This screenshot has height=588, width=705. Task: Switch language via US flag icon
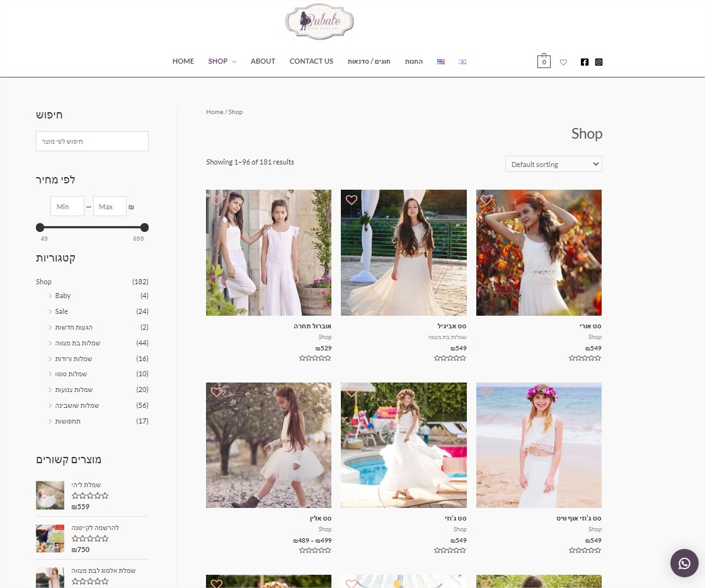pos(441,62)
